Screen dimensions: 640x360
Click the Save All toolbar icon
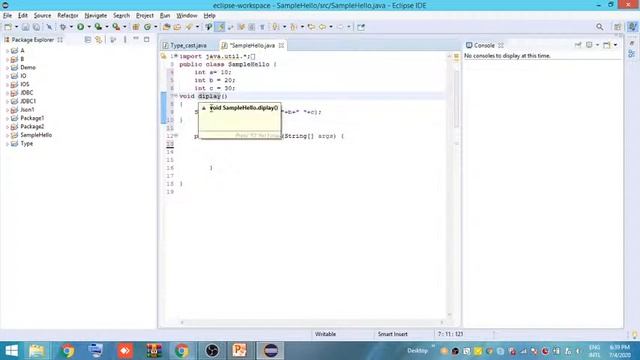coord(36,27)
